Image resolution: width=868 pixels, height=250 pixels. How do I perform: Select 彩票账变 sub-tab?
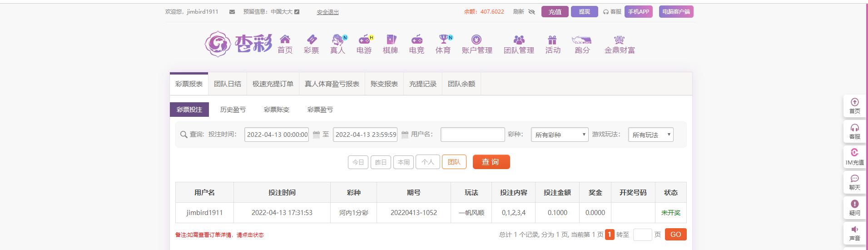pyautogui.click(x=277, y=110)
